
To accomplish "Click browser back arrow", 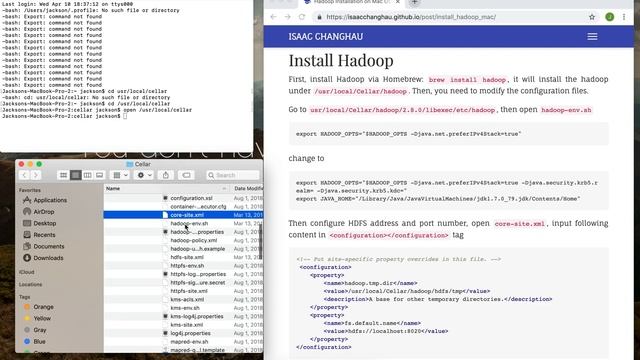I will pos(273,17).
